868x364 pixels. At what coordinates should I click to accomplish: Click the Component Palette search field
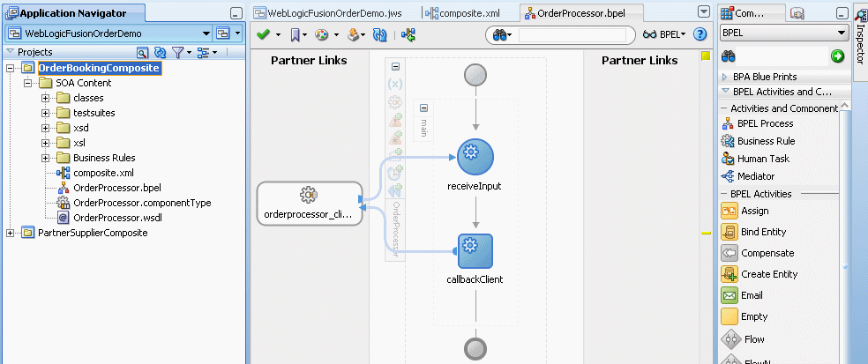pyautogui.click(x=782, y=56)
